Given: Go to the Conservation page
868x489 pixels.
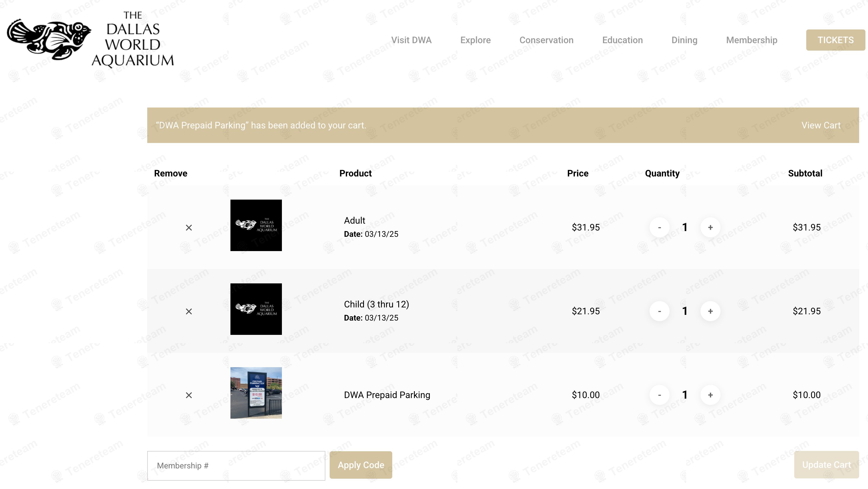Looking at the screenshot, I should coord(546,40).
